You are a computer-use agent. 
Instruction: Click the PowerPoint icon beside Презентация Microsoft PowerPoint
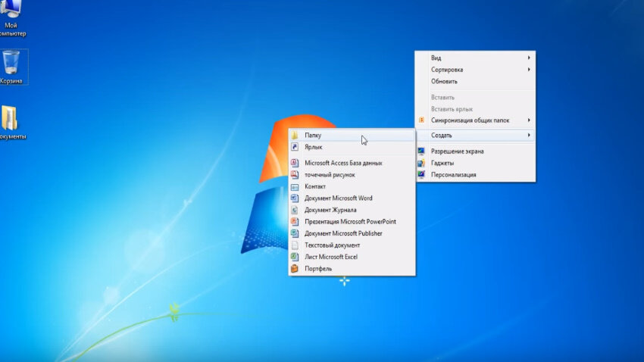pos(295,222)
